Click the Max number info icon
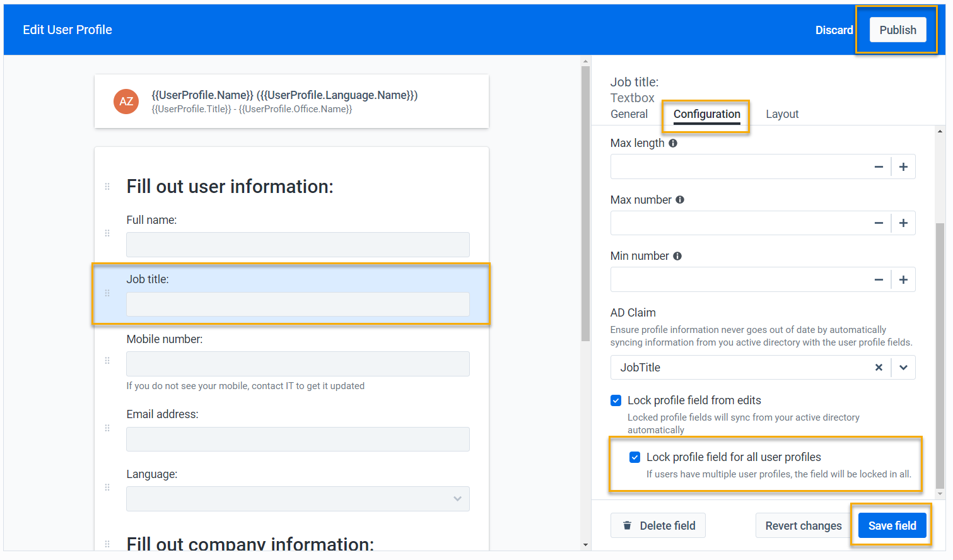 680,200
